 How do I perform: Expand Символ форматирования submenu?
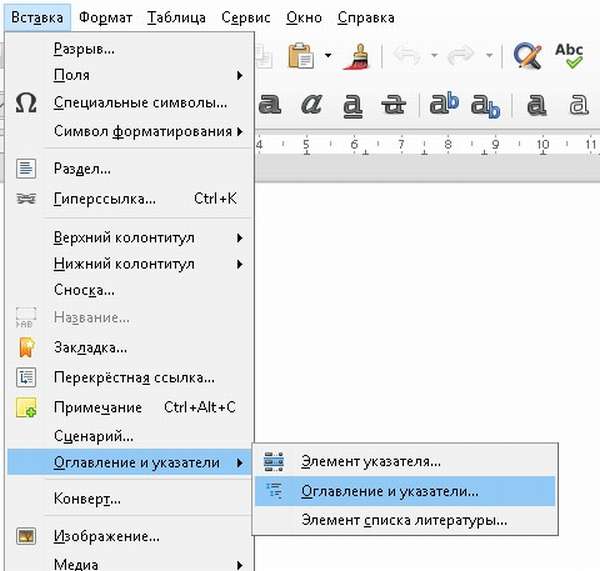click(x=129, y=131)
